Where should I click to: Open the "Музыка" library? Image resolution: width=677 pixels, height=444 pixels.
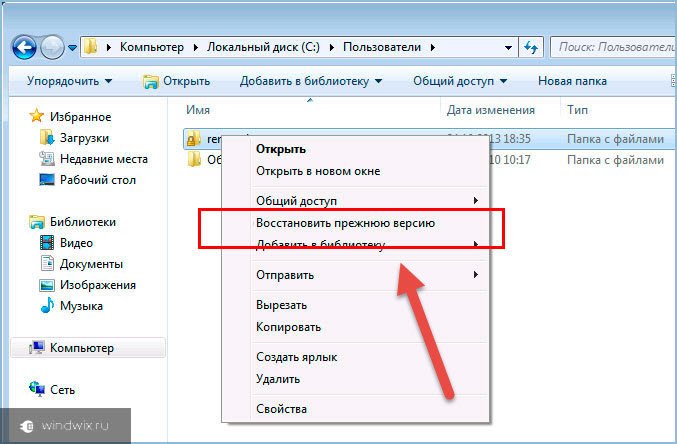(81, 306)
